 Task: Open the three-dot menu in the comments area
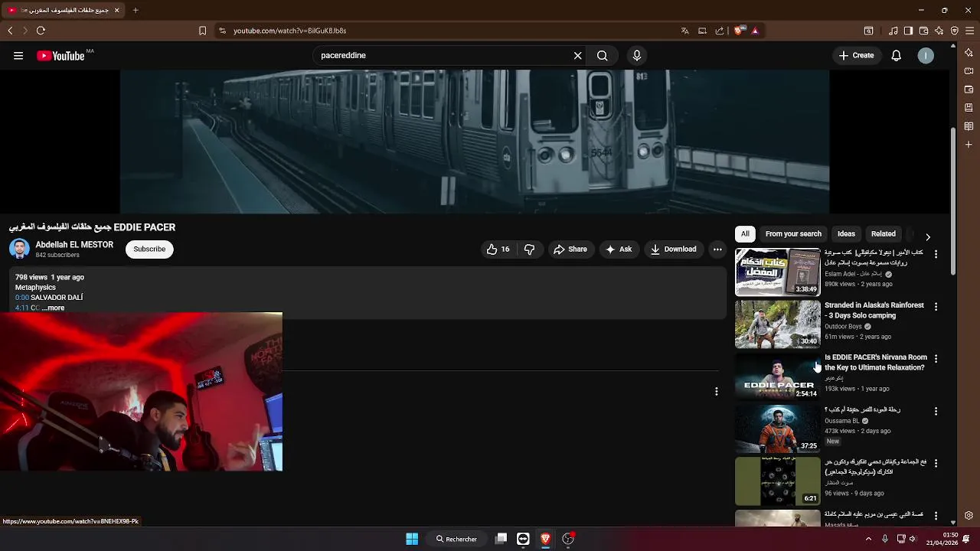[x=717, y=391]
